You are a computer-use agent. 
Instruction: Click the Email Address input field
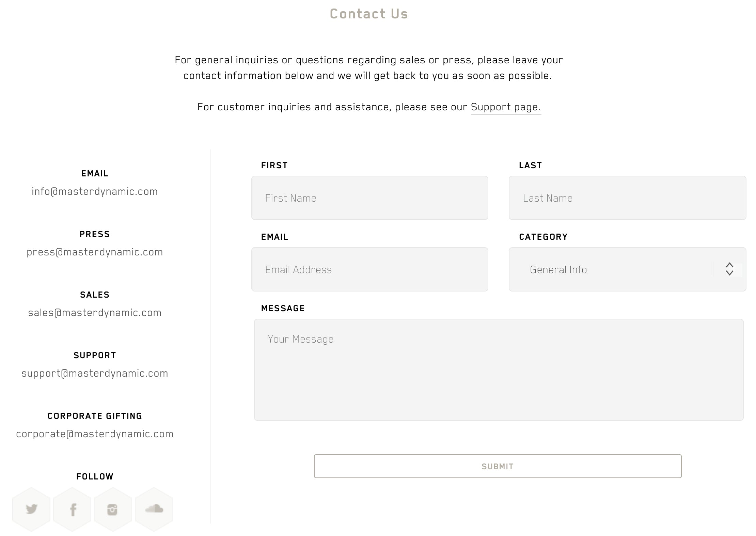click(x=369, y=270)
